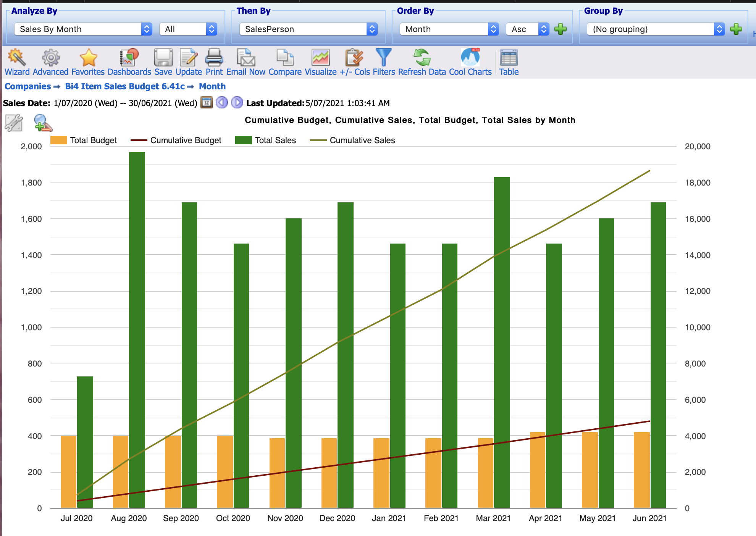
Task: Open the (No grouping) dropdown
Action: (656, 29)
